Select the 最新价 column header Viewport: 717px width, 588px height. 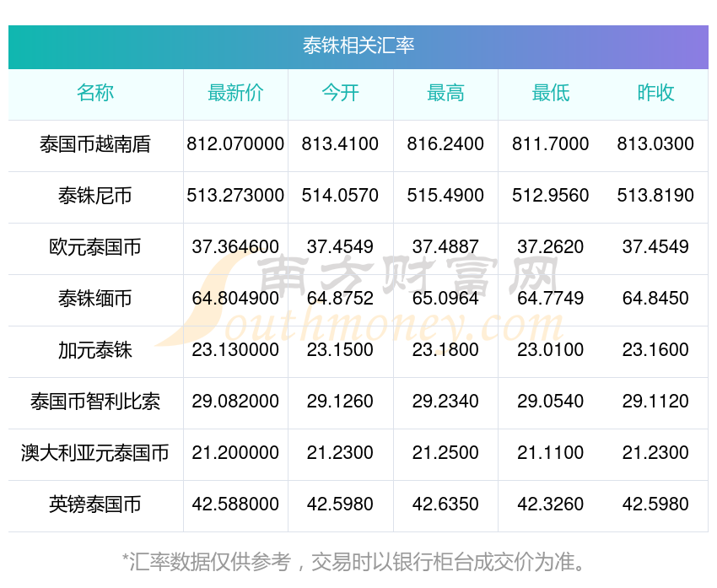click(x=235, y=93)
